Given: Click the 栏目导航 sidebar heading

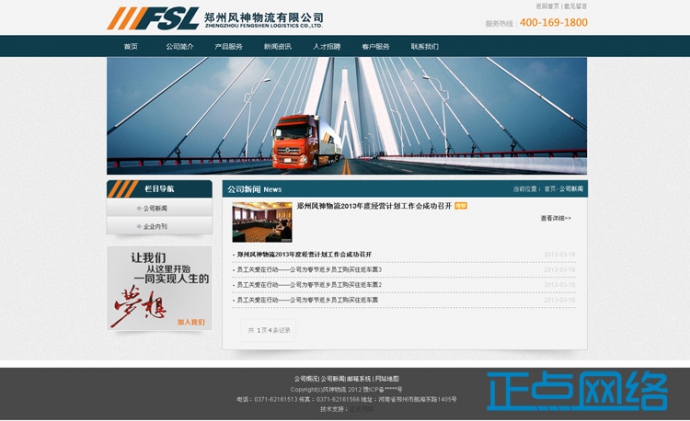Looking at the screenshot, I should [159, 189].
